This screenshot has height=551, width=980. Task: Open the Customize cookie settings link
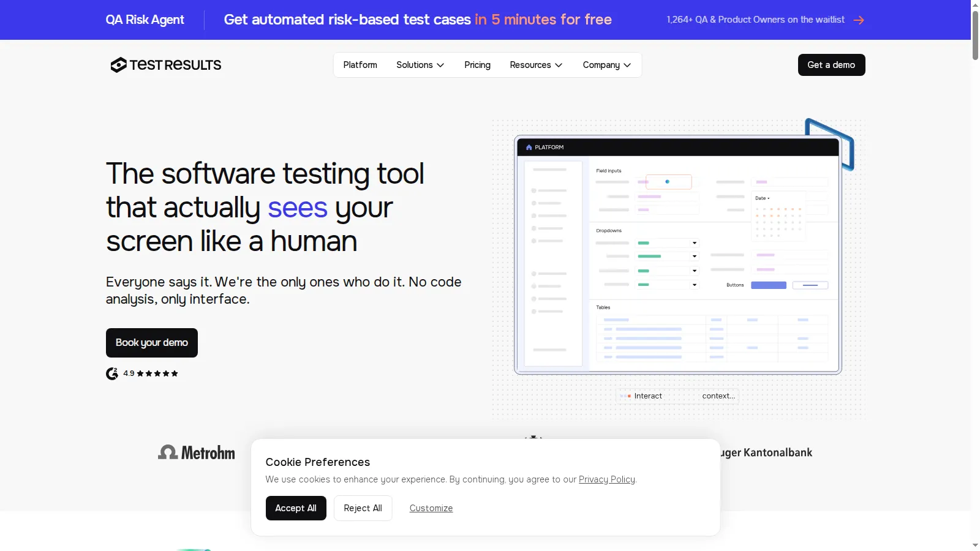point(431,508)
